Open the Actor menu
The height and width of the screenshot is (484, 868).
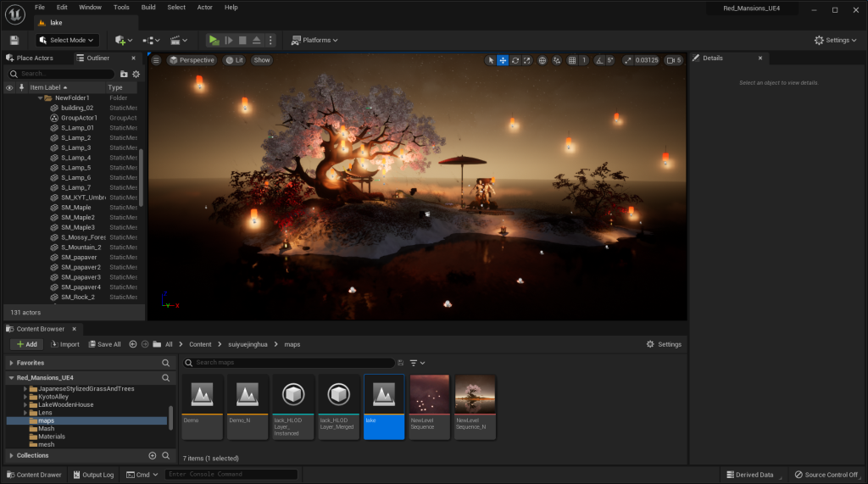pyautogui.click(x=205, y=7)
